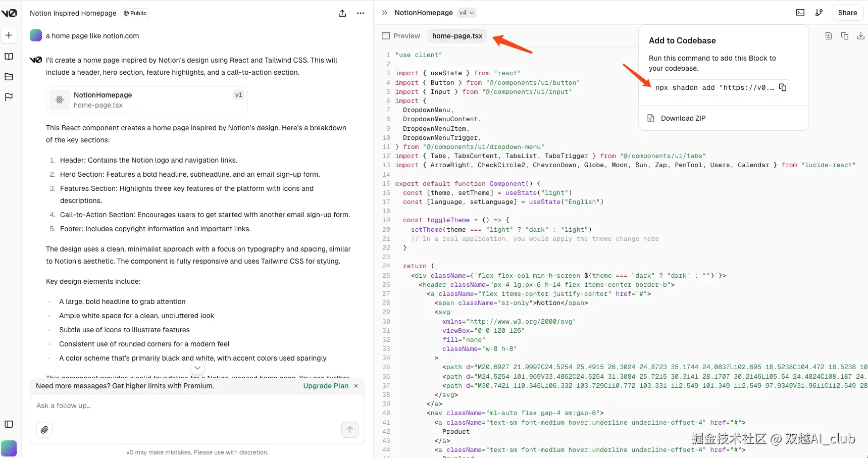
Task: Click the lucide-react import line
Action: click(626, 165)
